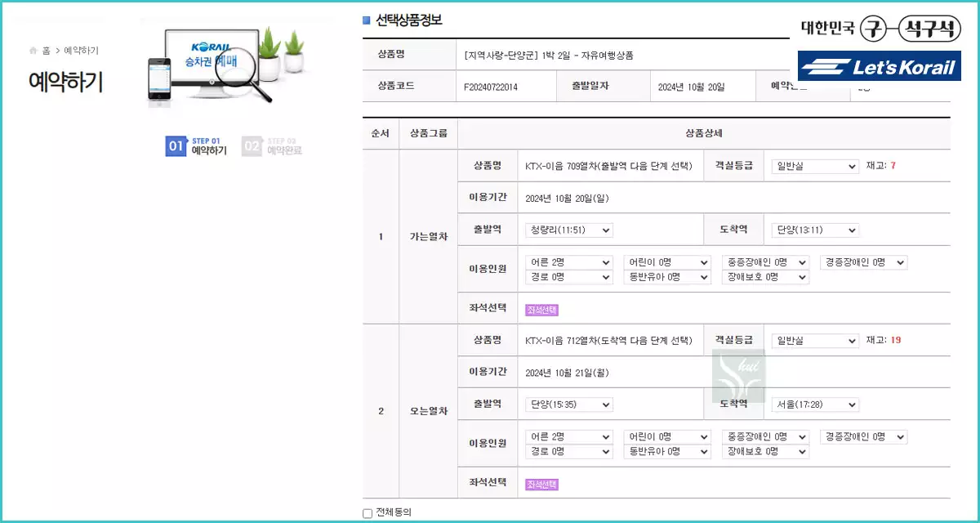This screenshot has width=980, height=523.
Task: Click the 좌석선택 button for 오는열차
Action: 541,483
